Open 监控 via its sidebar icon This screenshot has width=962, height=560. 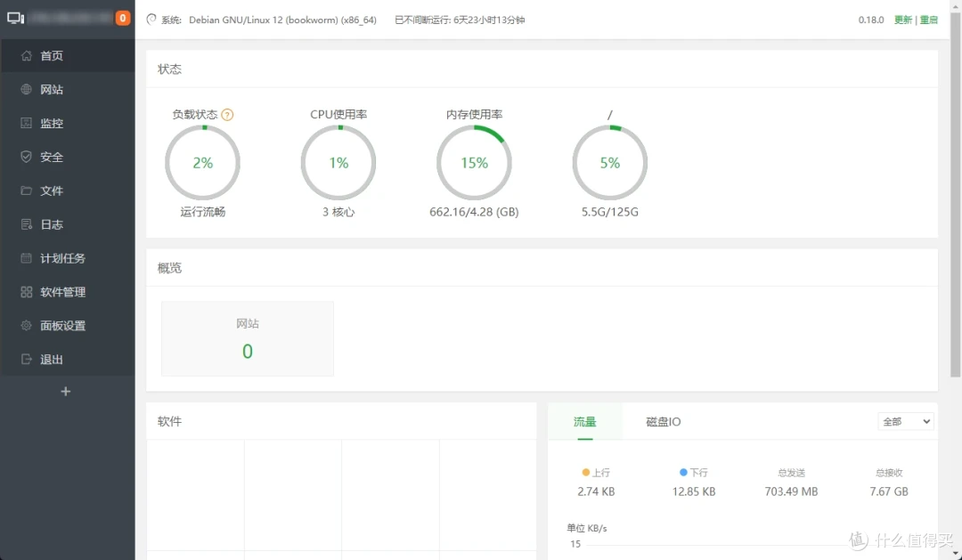point(26,124)
